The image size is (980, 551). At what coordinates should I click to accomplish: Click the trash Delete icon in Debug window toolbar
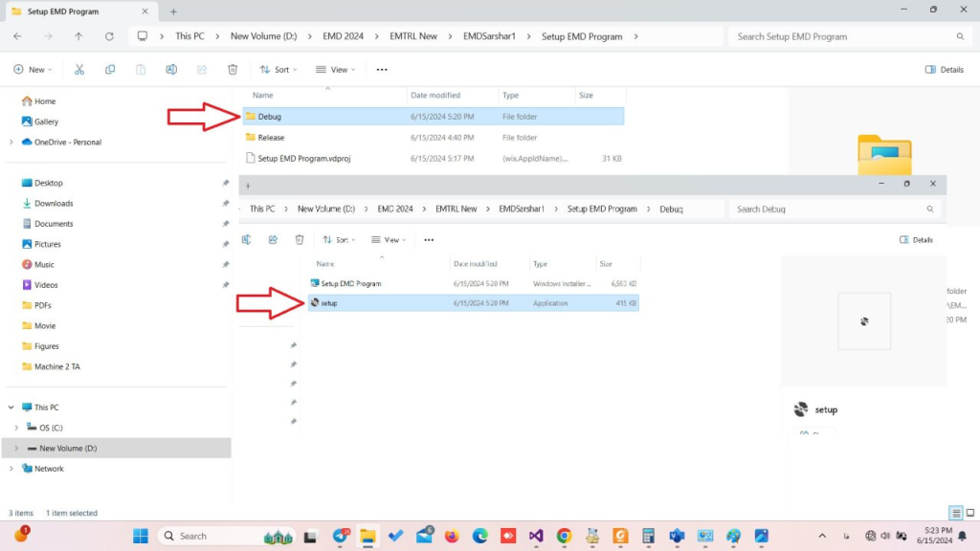pos(300,240)
